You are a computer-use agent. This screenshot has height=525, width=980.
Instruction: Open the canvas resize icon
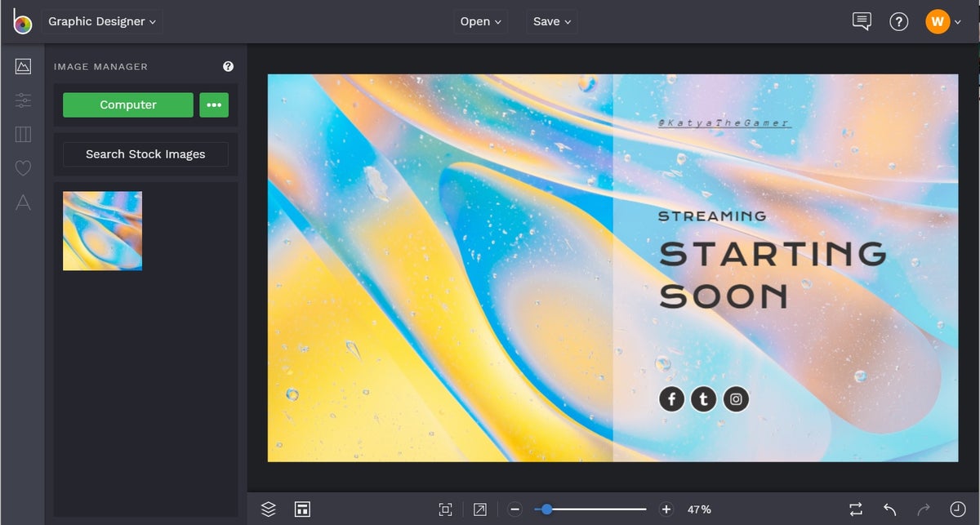tap(301, 509)
